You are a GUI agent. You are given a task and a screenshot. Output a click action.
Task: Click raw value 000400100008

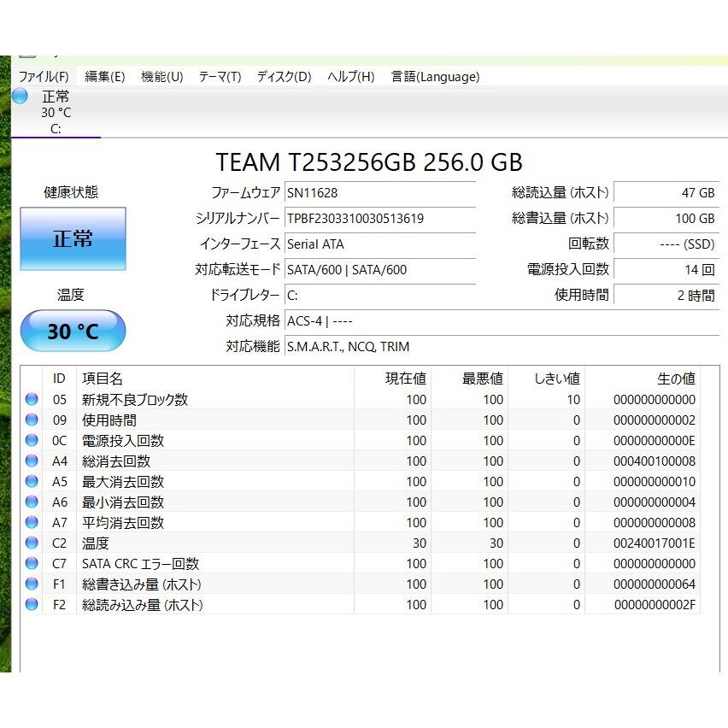point(655,461)
